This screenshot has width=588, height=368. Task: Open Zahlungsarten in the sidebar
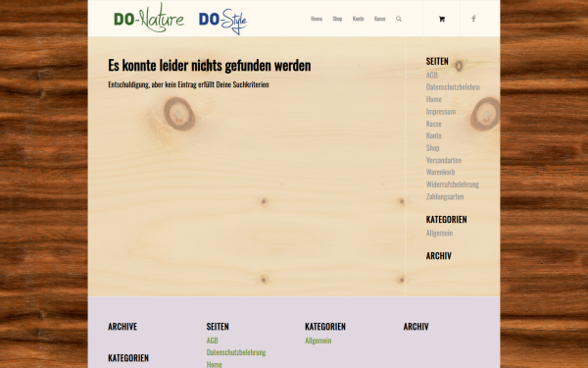click(445, 196)
